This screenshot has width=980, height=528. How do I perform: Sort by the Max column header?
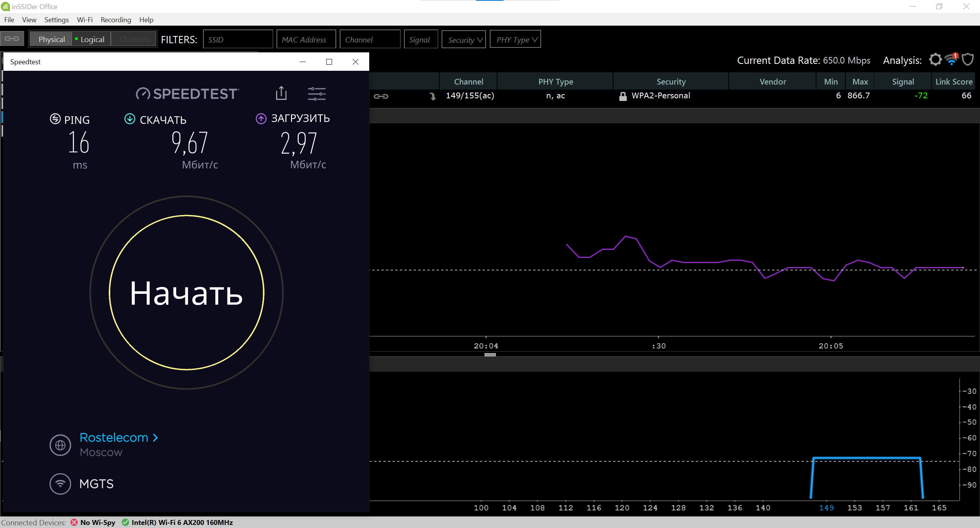click(860, 81)
